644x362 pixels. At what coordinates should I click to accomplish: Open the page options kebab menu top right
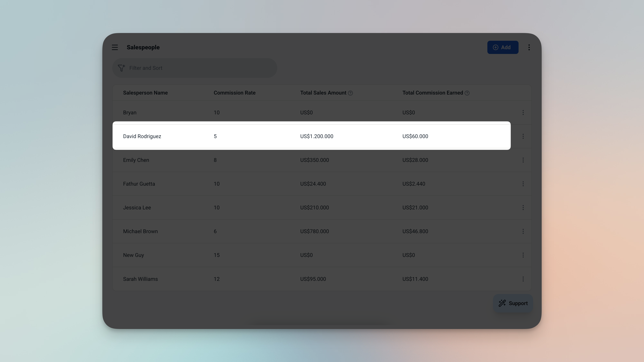(x=529, y=47)
